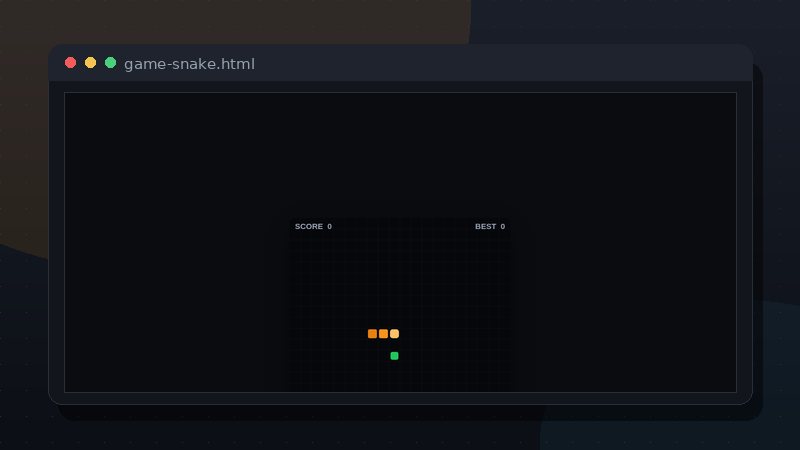The width and height of the screenshot is (800, 450).
Task: Click the BEST 0 label
Action: [490, 227]
